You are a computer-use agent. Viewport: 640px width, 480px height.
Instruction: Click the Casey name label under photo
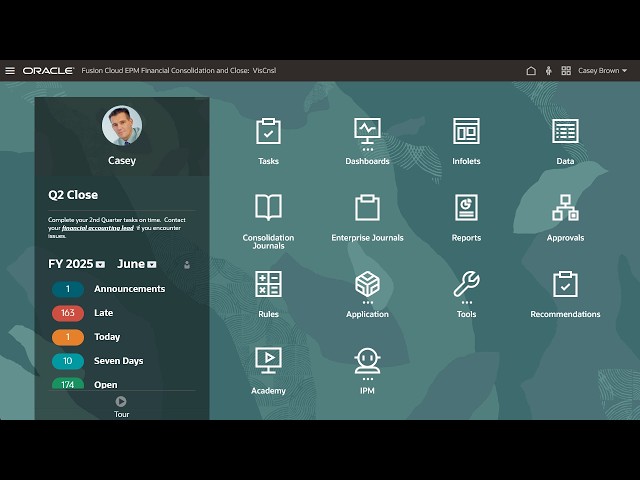[122, 160]
